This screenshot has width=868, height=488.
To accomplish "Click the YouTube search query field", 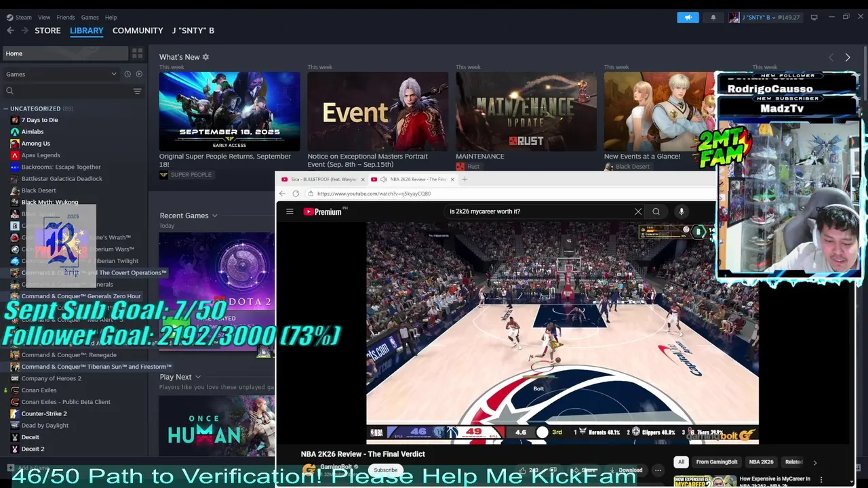I will click(539, 211).
